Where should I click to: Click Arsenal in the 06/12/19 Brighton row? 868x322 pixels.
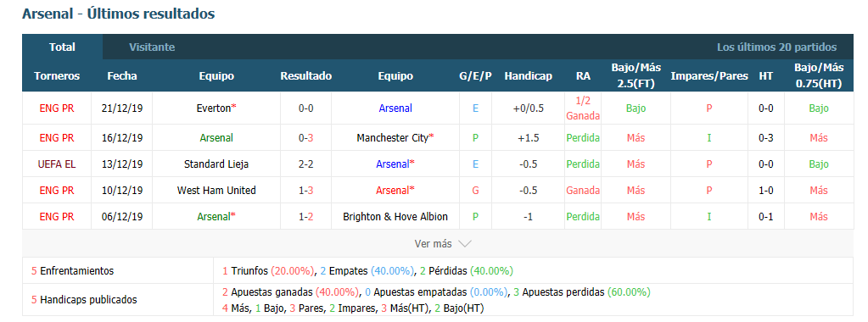coord(214,216)
